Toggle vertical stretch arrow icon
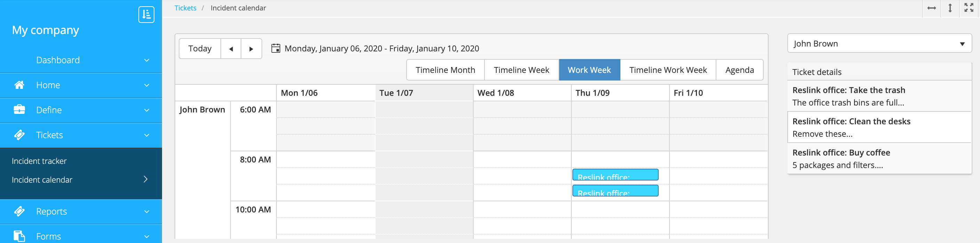 click(950, 8)
